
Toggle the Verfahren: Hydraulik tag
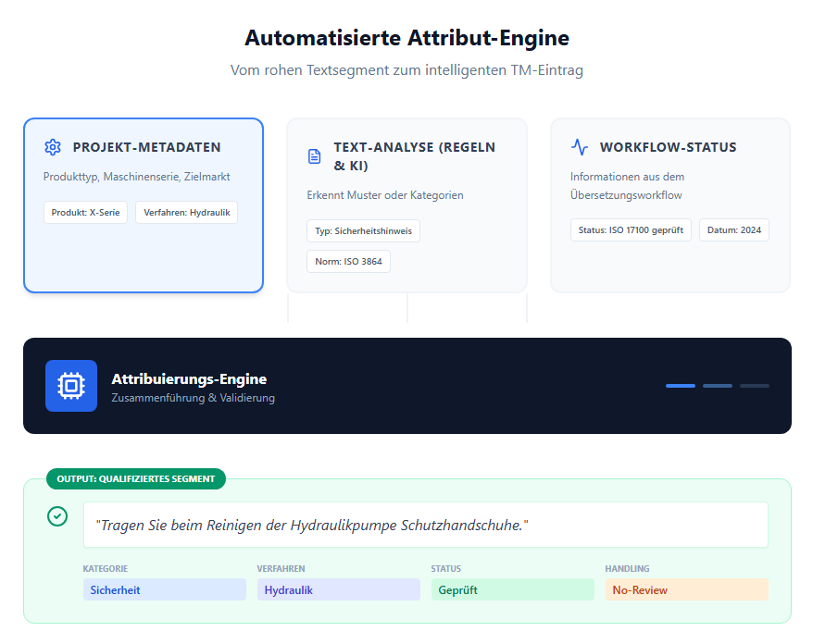pyautogui.click(x=186, y=212)
